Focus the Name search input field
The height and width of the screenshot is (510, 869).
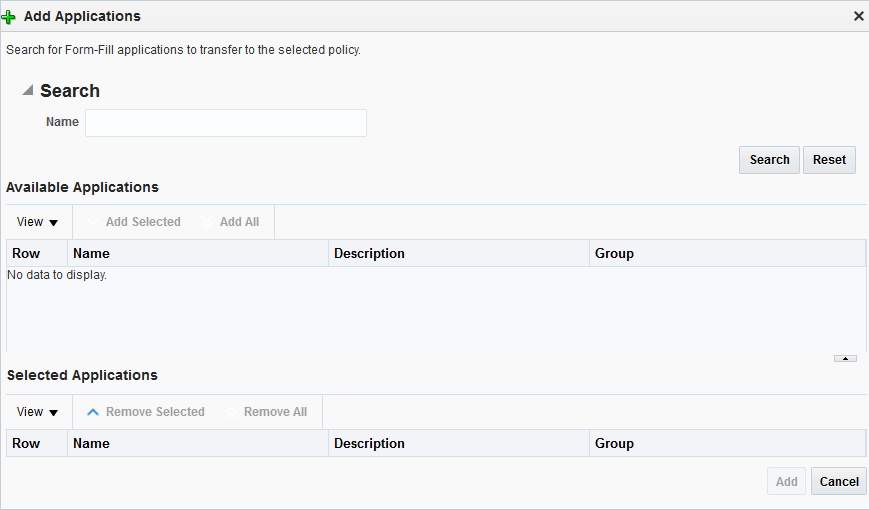pyautogui.click(x=226, y=123)
